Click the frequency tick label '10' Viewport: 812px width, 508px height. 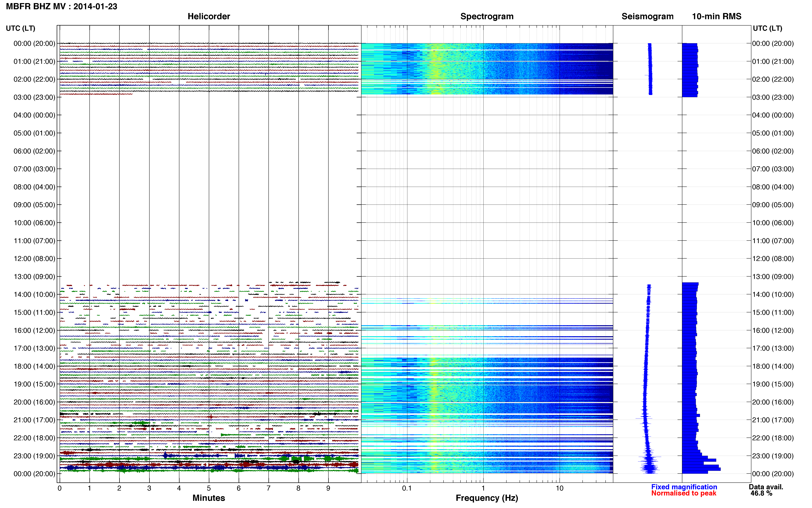pos(559,488)
